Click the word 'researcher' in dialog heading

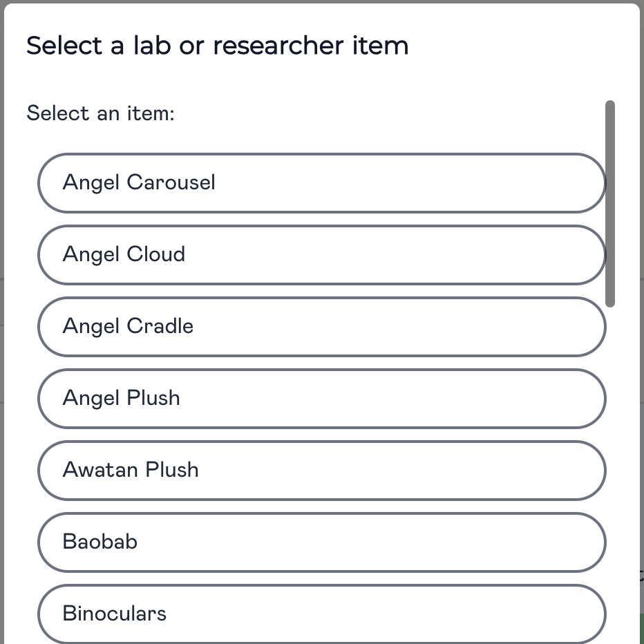point(278,46)
